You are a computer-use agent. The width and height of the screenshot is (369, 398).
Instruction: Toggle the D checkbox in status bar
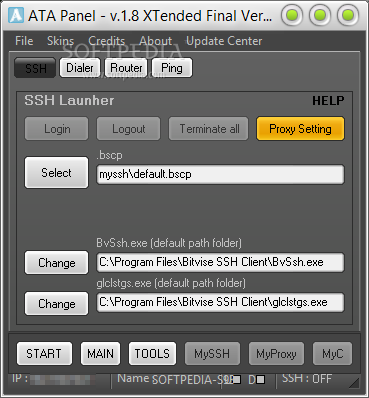[x=261, y=379]
